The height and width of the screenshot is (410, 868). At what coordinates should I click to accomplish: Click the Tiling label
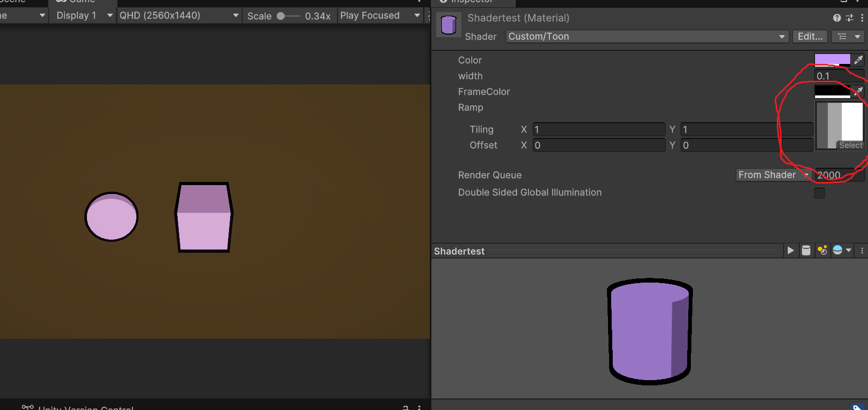pyautogui.click(x=482, y=130)
